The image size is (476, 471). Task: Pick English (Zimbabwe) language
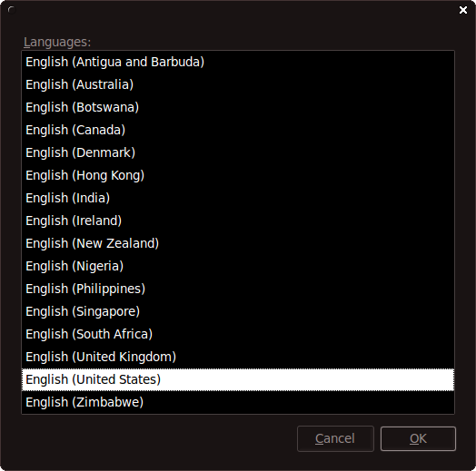(238, 402)
